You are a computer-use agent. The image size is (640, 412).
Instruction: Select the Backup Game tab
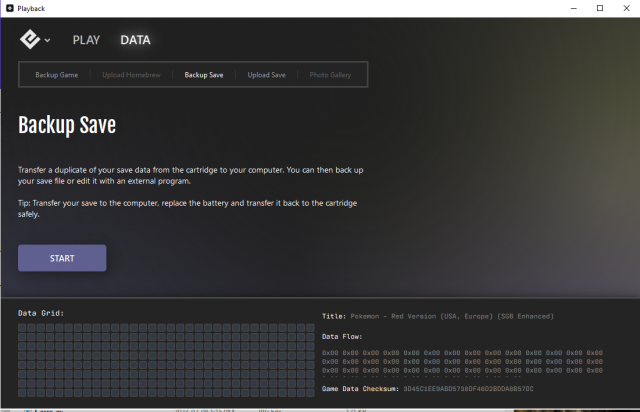(56, 75)
